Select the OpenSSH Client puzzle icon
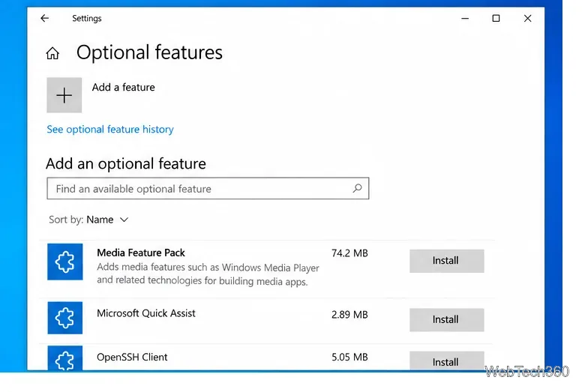582x392 pixels. click(x=65, y=358)
